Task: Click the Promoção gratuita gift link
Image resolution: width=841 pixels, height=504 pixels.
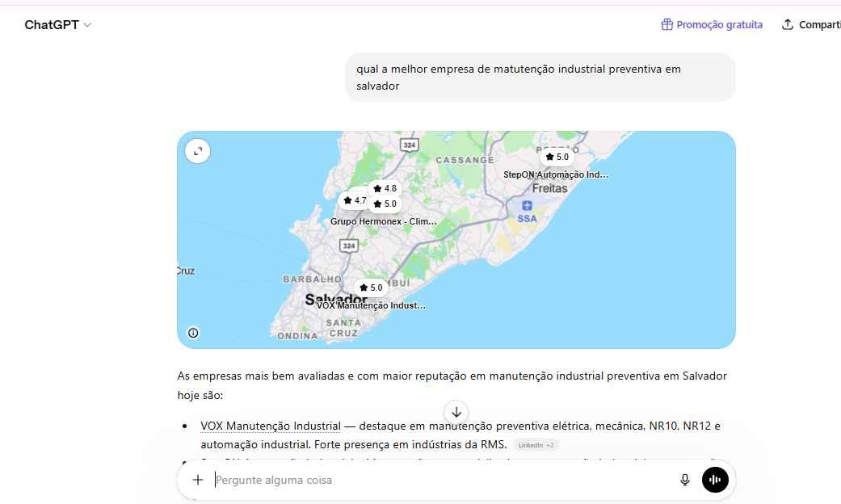Action: [x=712, y=25]
